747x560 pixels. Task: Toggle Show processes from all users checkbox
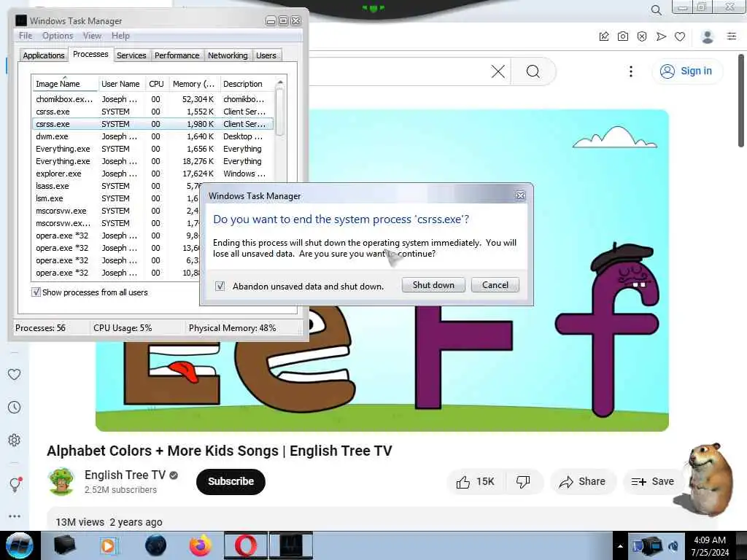tap(36, 292)
